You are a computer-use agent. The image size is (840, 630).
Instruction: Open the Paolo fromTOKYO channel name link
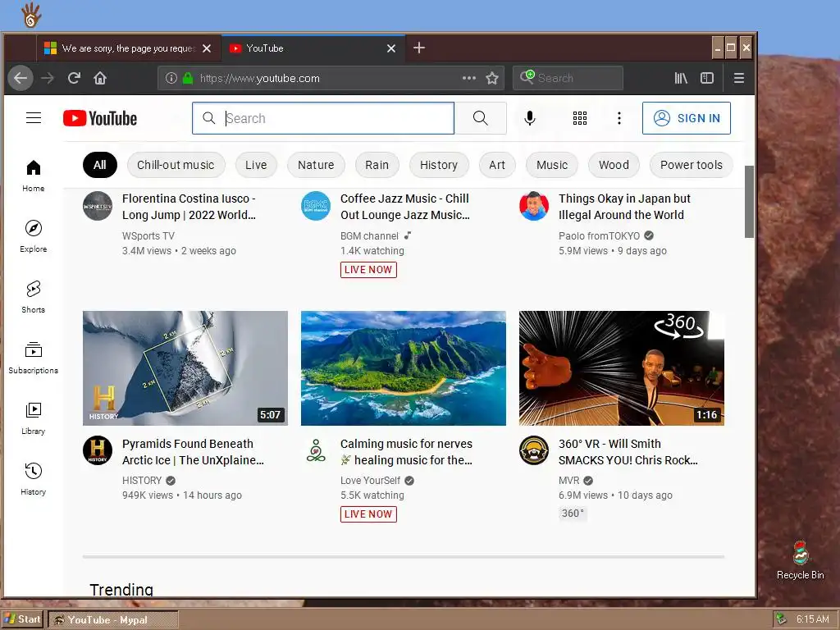click(599, 235)
